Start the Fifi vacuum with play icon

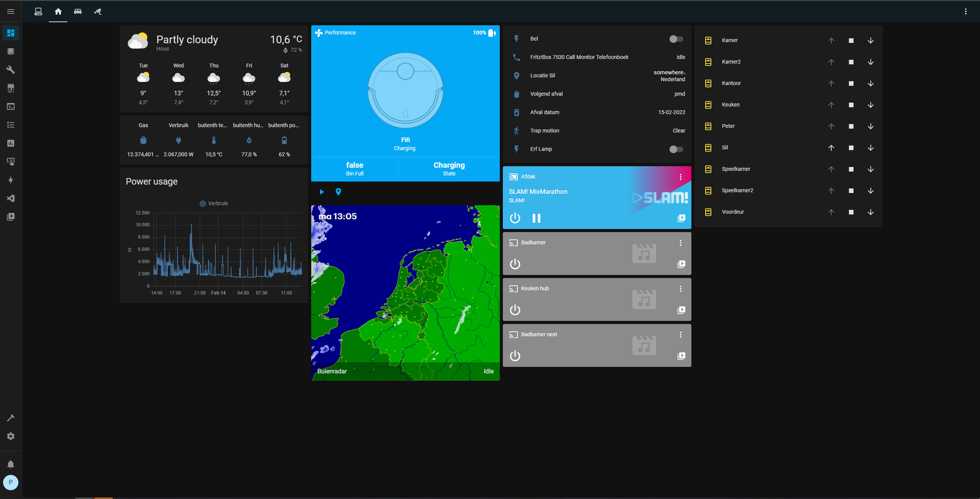click(x=322, y=192)
